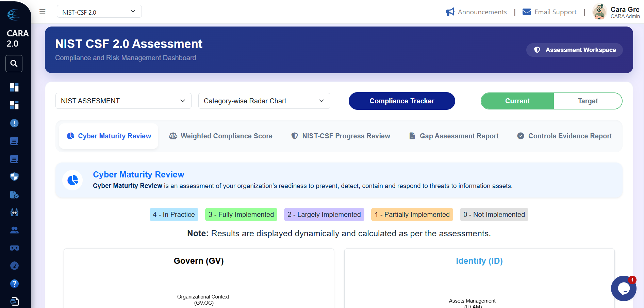Click the Cara Grc user name
The height and width of the screenshot is (308, 644).
point(625,10)
